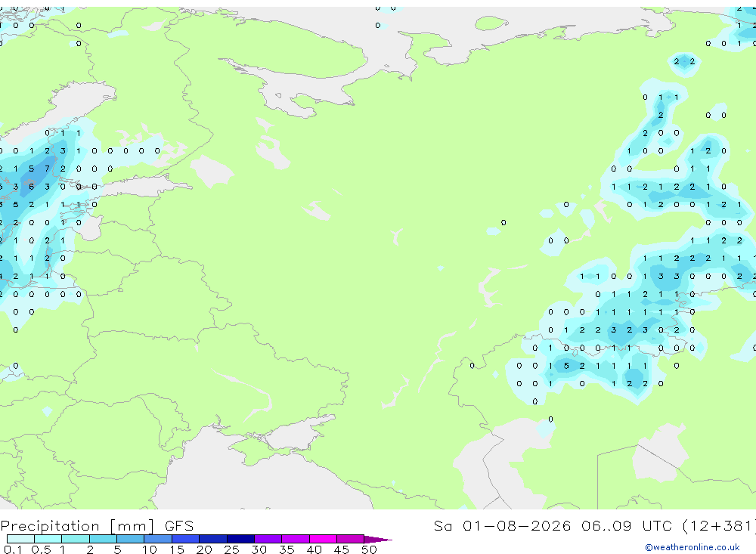Select the 0.5–1 mm legend swatch
Viewport: 756px width, 554px height.
coord(48,539)
